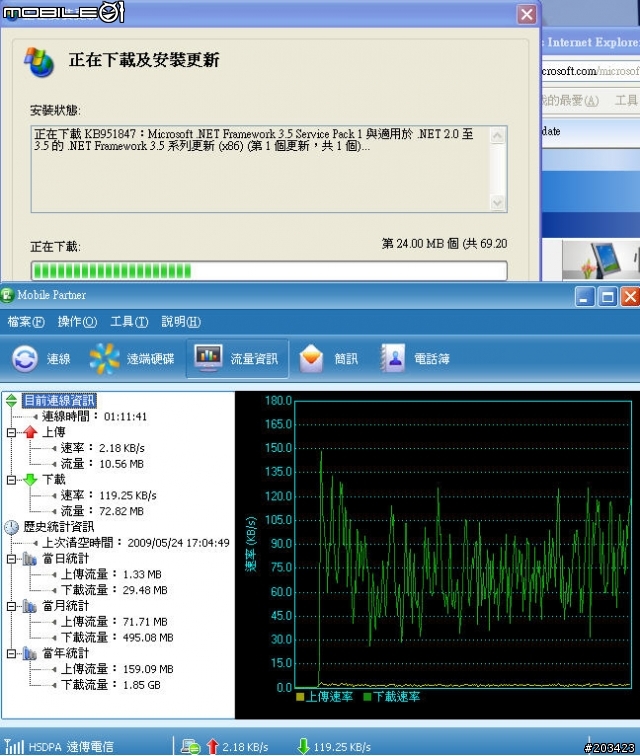Viewport: 640px width, 756px height.
Task: Select the download 流量 72.82 MB row
Action: [x=102, y=511]
